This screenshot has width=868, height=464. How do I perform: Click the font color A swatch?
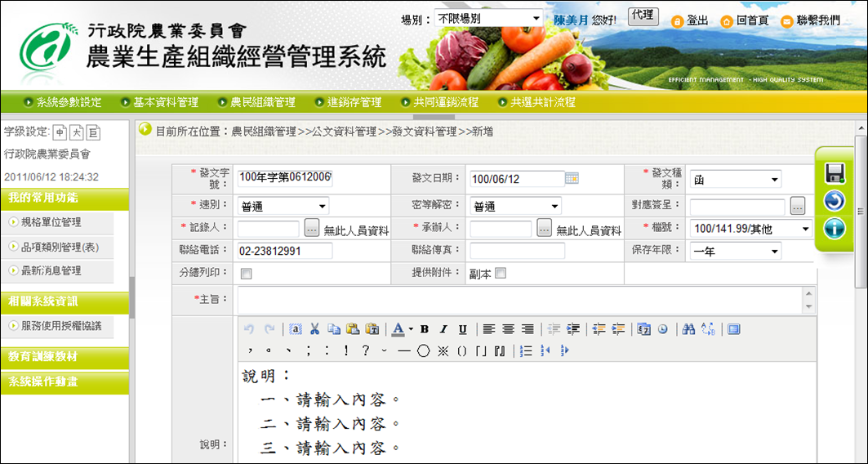click(398, 329)
